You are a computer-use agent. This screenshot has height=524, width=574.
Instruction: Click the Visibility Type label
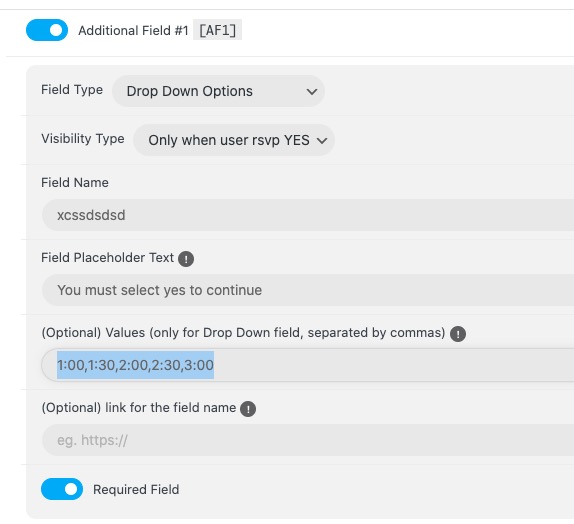[83, 139]
